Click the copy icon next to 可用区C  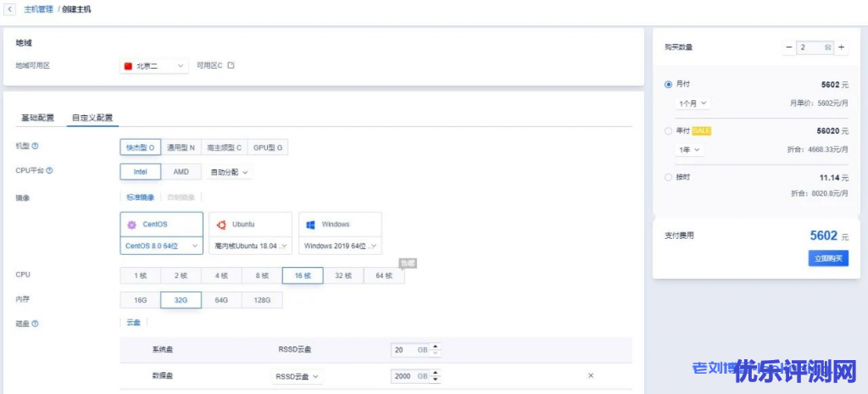231,65
